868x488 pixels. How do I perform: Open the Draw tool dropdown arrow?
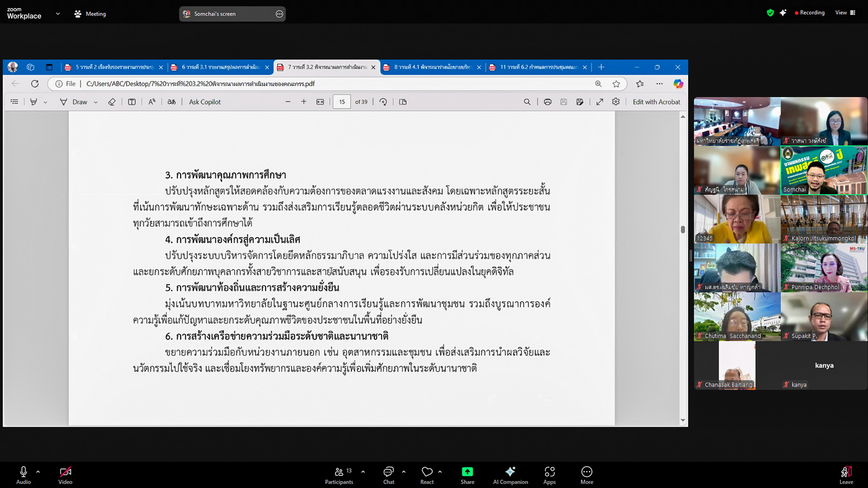coord(95,102)
